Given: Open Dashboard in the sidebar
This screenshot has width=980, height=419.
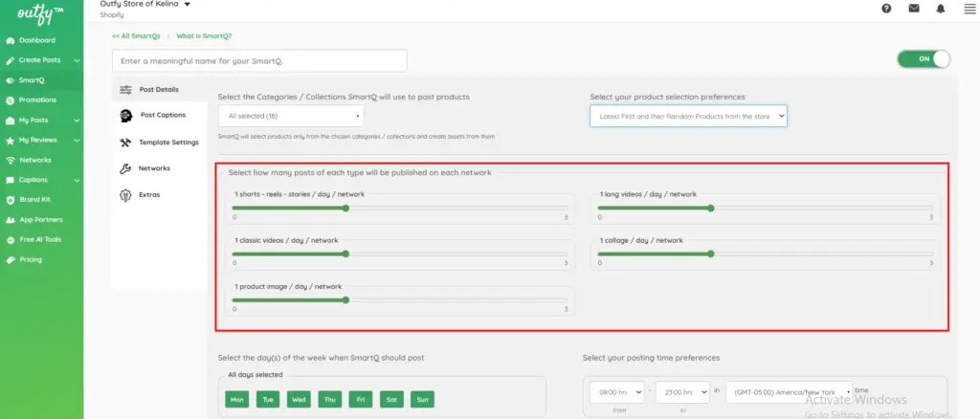Looking at the screenshot, I should (x=36, y=40).
